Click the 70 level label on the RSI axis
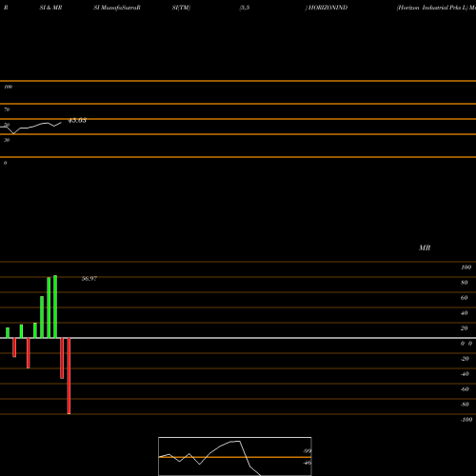Image resolution: width=476 pixels, height=476 pixels. (7, 109)
